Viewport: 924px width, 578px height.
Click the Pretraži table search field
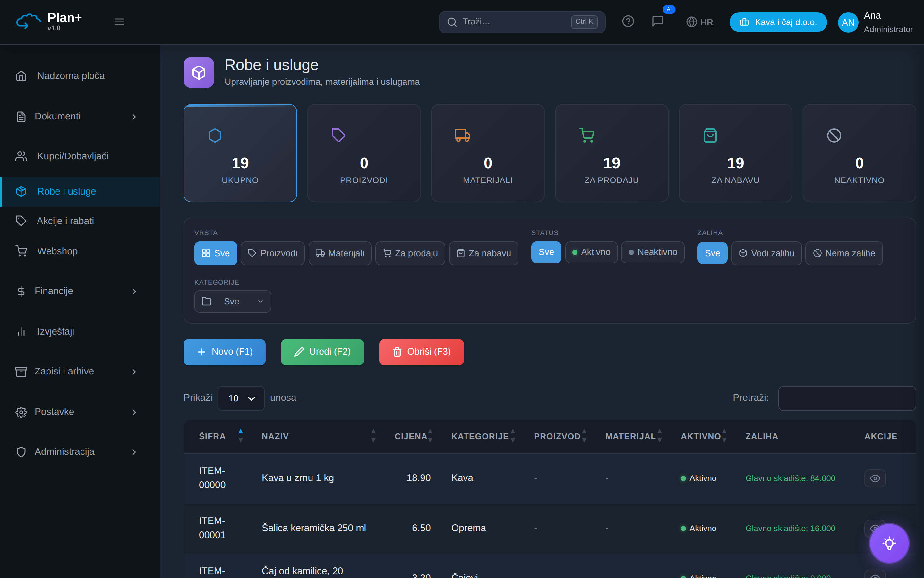coord(847,398)
